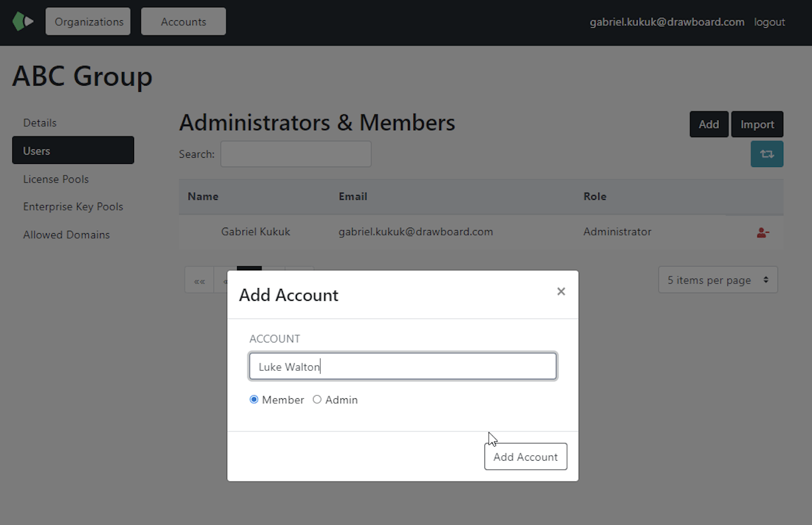Click inside the Search field
The image size is (812, 525).
pyautogui.click(x=296, y=154)
